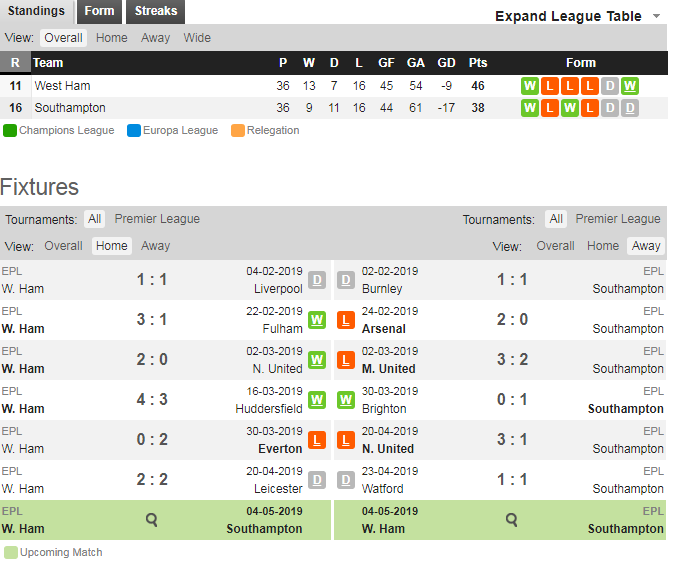Select the All tournaments filter on the right

coord(556,219)
